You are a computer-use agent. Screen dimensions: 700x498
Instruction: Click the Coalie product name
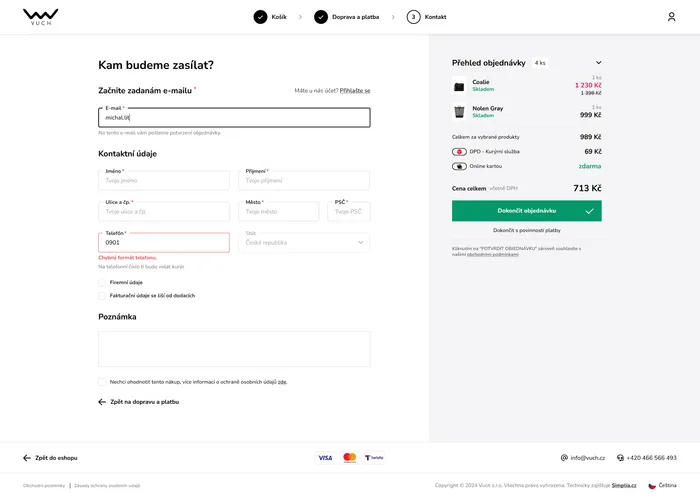tap(481, 82)
